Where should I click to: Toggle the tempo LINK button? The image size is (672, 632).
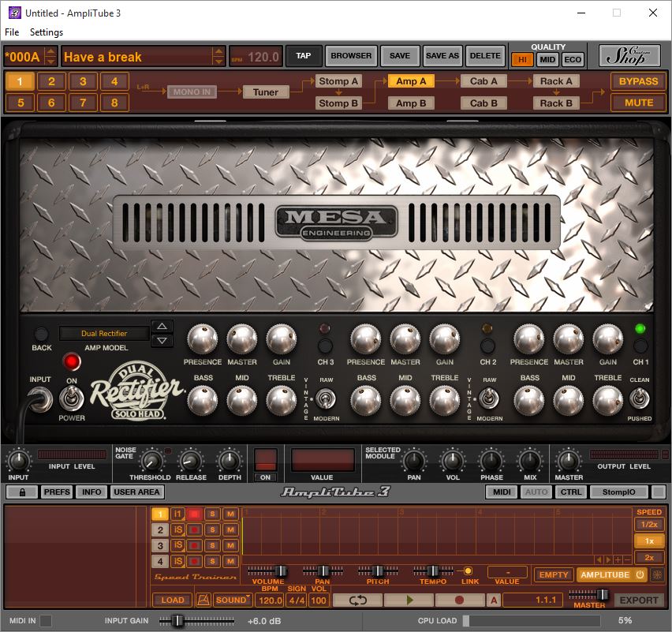(468, 570)
